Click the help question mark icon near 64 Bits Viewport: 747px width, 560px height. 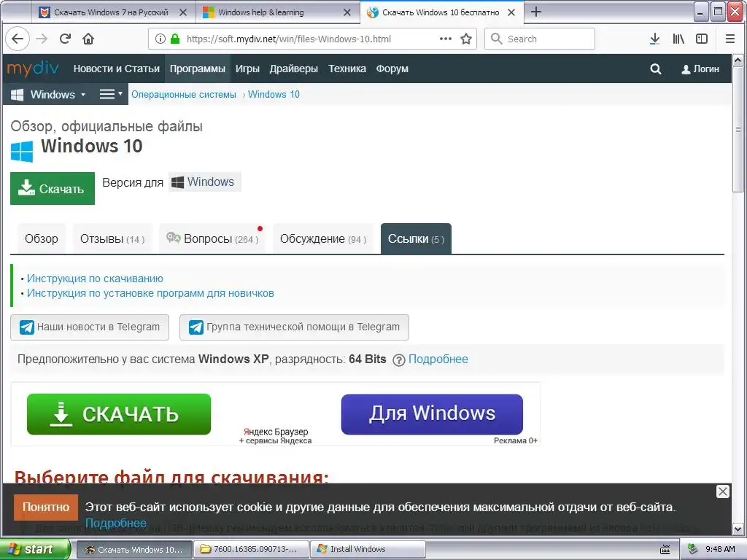click(399, 360)
